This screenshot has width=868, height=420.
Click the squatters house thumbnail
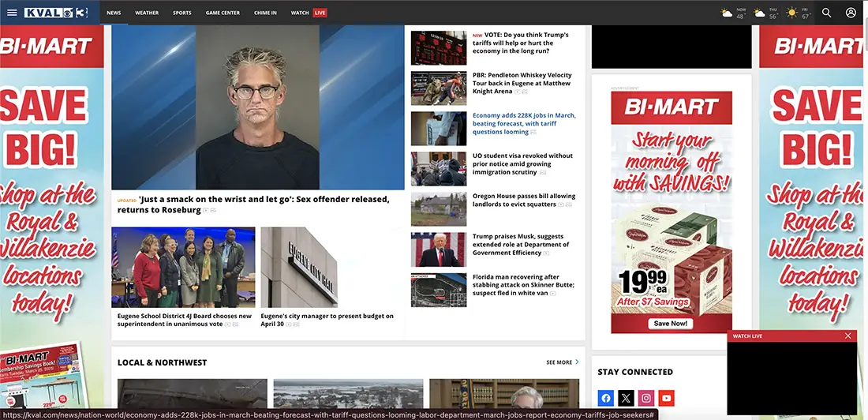pos(439,209)
